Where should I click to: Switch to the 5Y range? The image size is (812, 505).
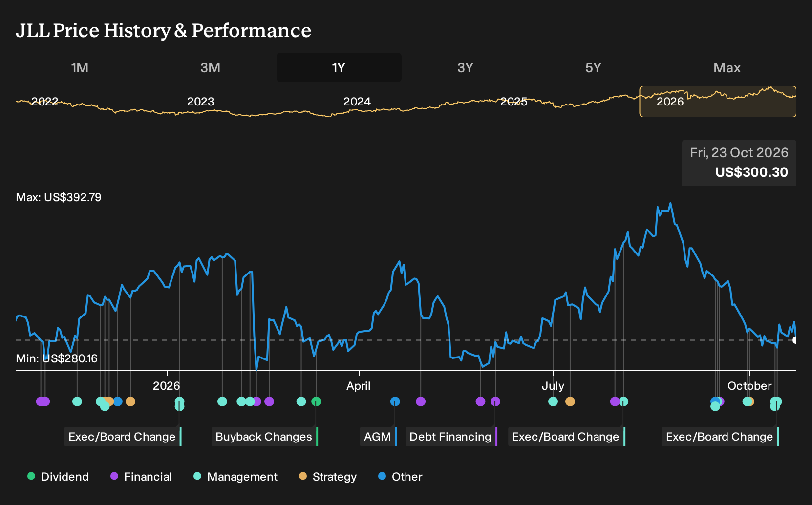(x=593, y=67)
